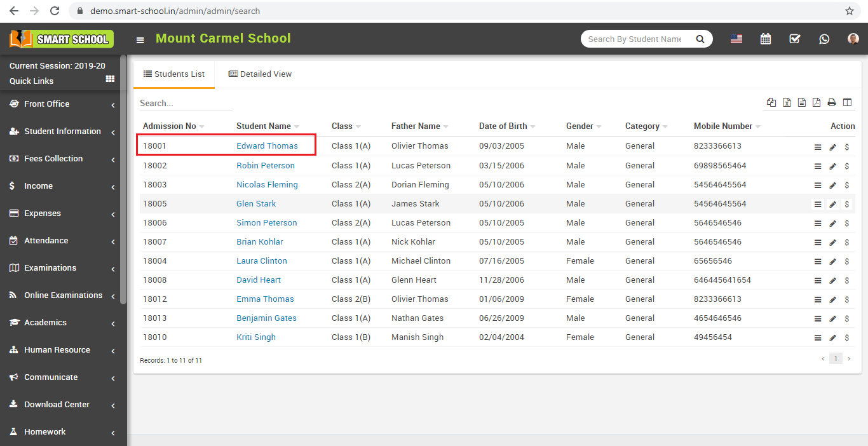This screenshot has height=446, width=868.
Task: Click the Search By Student Name field
Action: [635, 39]
